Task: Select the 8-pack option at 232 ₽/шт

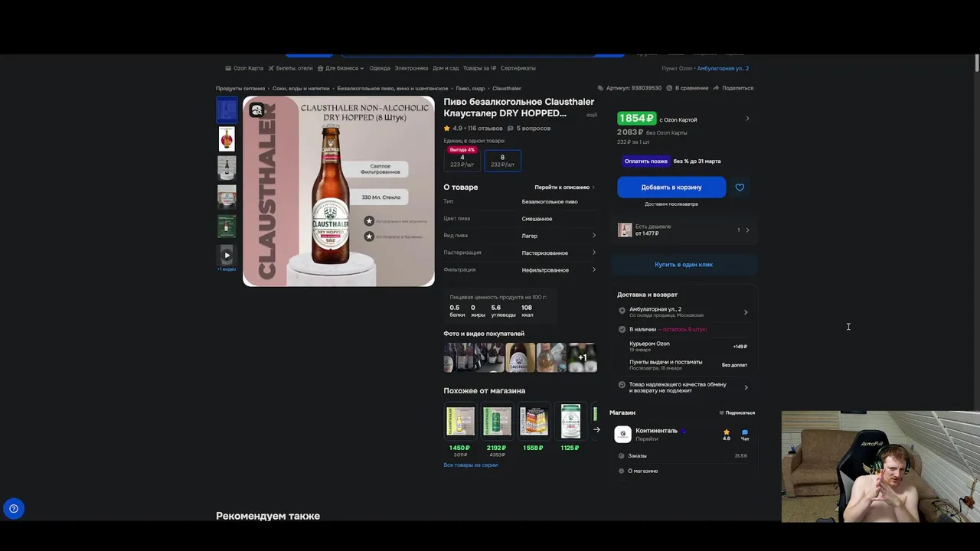Action: tap(502, 160)
